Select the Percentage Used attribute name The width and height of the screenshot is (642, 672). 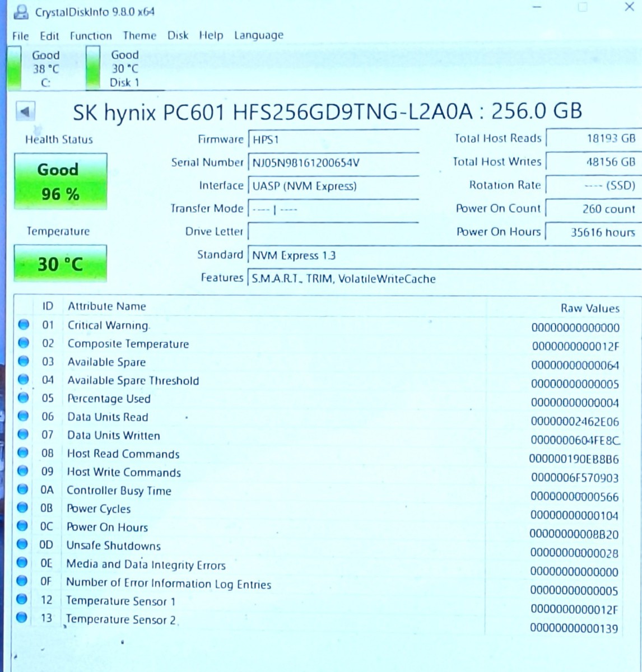pyautogui.click(x=109, y=399)
